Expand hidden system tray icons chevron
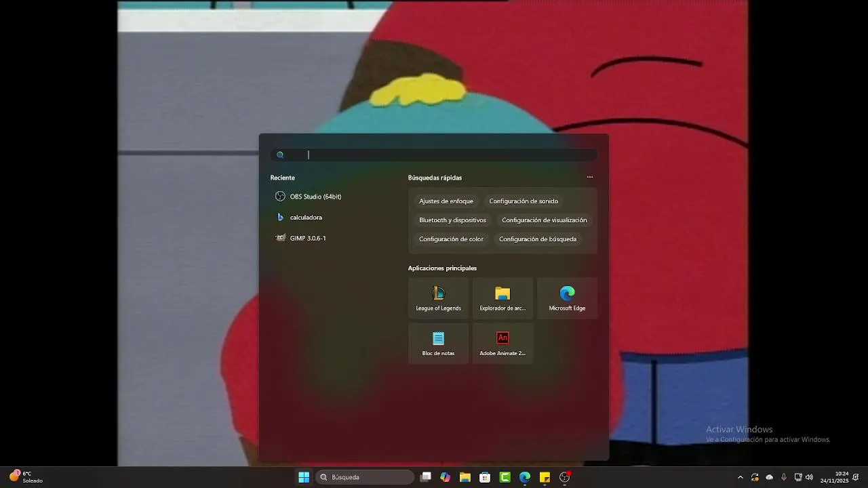Image resolution: width=868 pixels, height=488 pixels. (x=740, y=477)
